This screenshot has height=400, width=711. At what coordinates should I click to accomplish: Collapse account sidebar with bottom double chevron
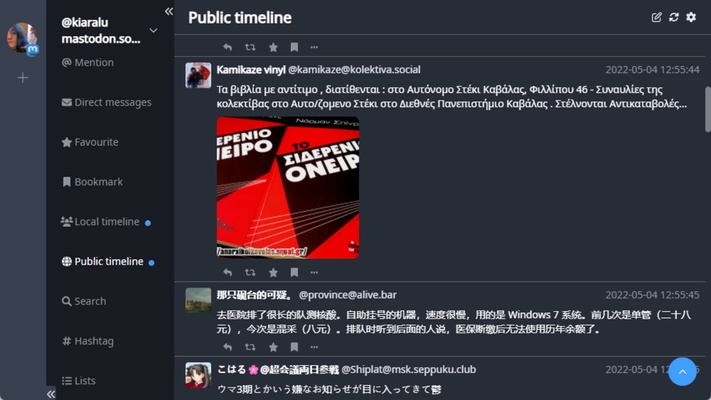(x=51, y=394)
